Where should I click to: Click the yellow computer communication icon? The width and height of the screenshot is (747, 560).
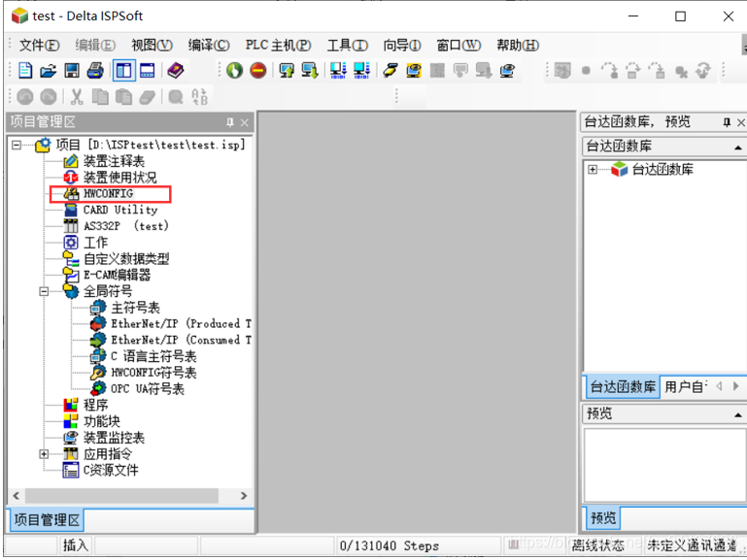click(414, 71)
